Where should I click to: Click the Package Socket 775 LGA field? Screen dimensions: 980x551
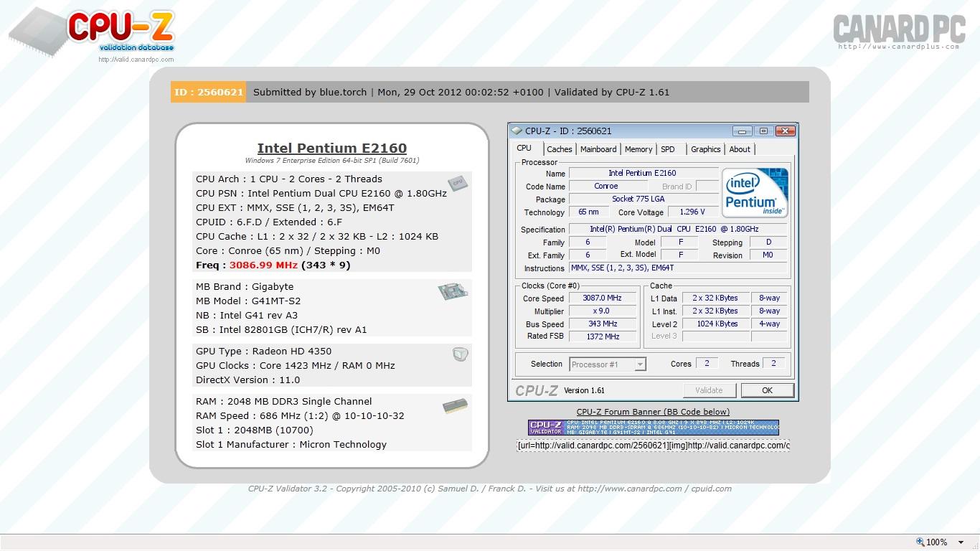tap(643, 199)
